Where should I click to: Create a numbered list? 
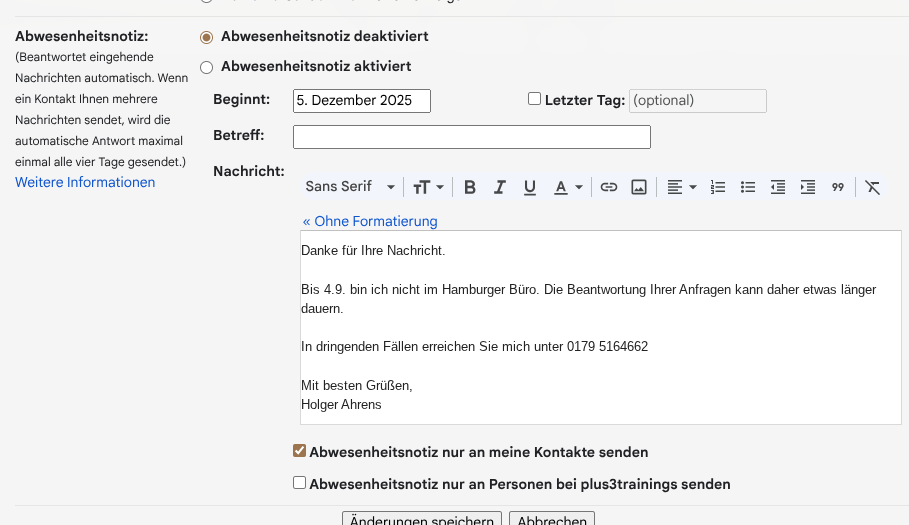[717, 187]
